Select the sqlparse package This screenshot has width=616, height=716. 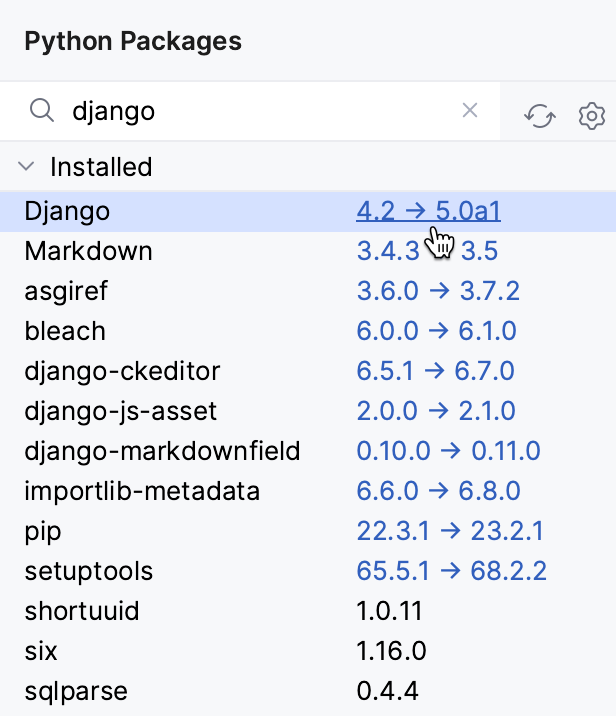76,691
